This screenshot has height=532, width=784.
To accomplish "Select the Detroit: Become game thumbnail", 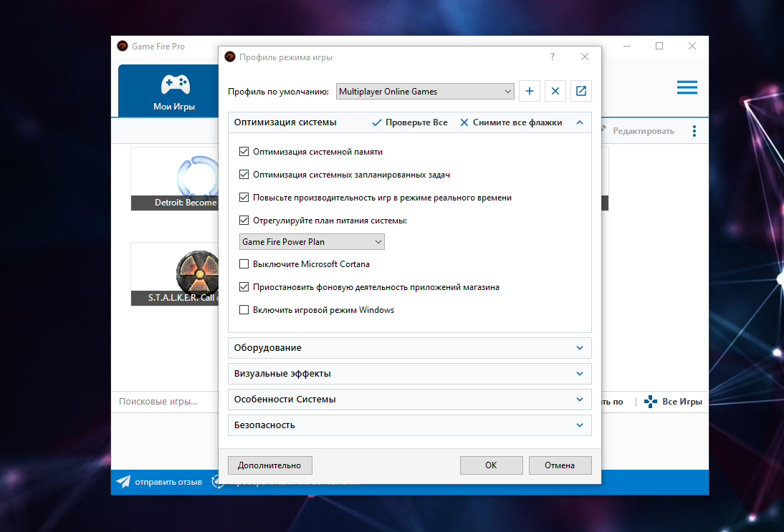I will [175, 178].
